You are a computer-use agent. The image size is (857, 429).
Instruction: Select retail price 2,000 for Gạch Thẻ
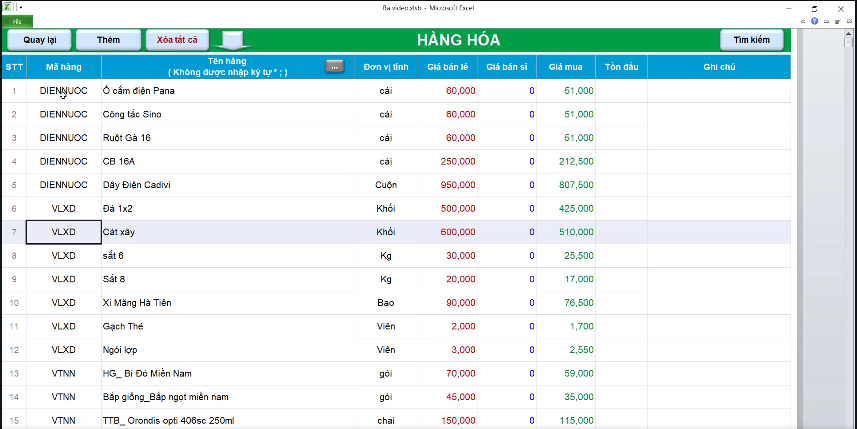[448, 326]
